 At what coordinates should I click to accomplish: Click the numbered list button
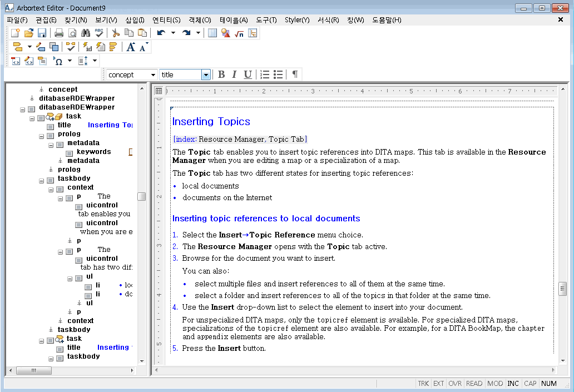tap(265, 75)
